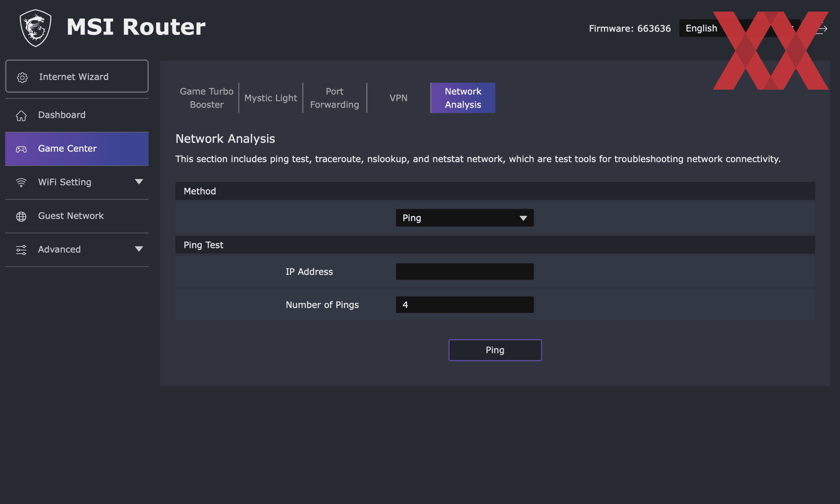This screenshot has width=840, height=504.
Task: Click the Dashboard house icon
Action: pos(21,115)
